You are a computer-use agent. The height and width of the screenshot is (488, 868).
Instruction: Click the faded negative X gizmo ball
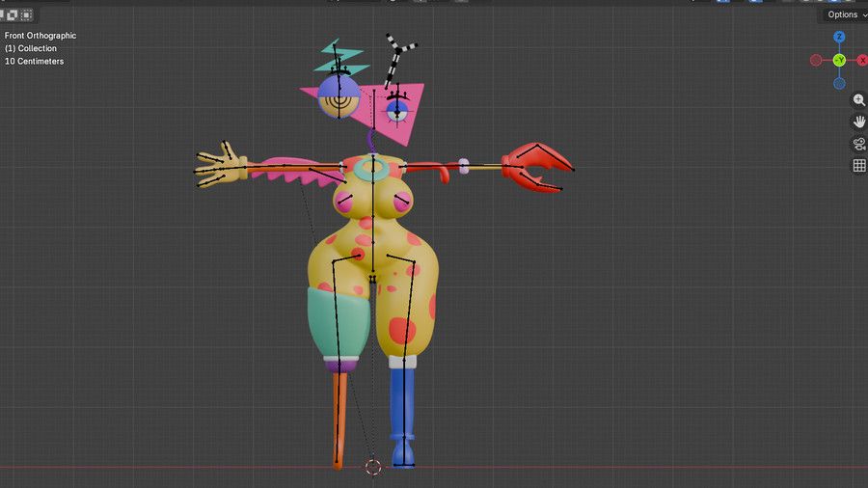tap(816, 60)
